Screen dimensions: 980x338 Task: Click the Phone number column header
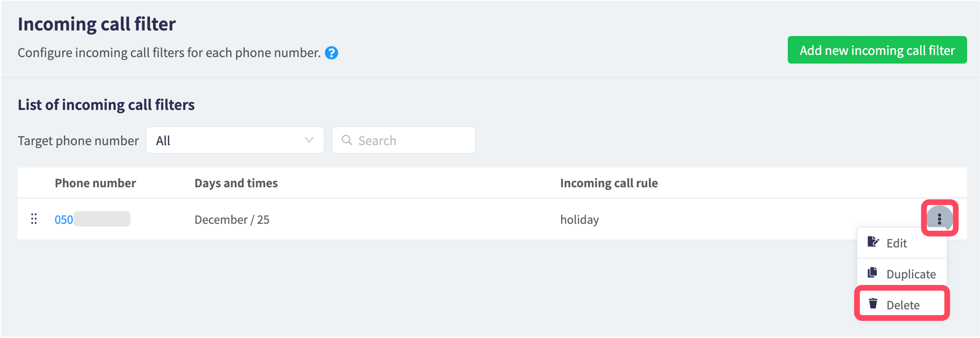pyautogui.click(x=95, y=183)
